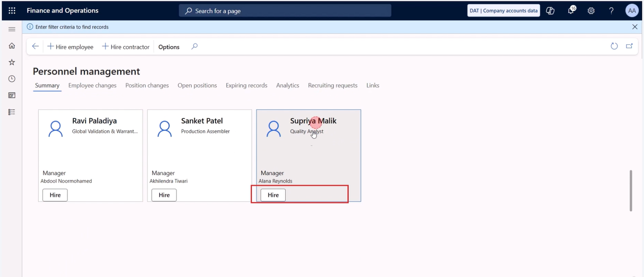Click Finance and Operations title
Viewport: 644px width, 277px height.
(x=63, y=10)
